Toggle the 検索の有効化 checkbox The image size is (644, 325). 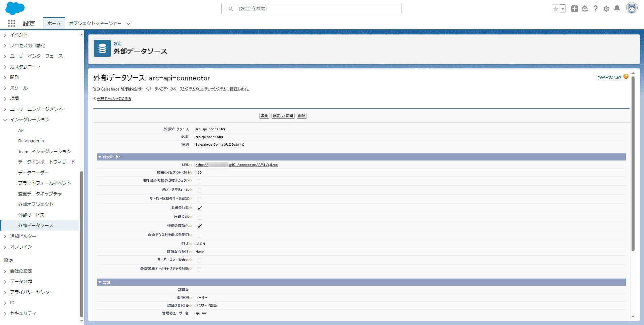(199, 226)
